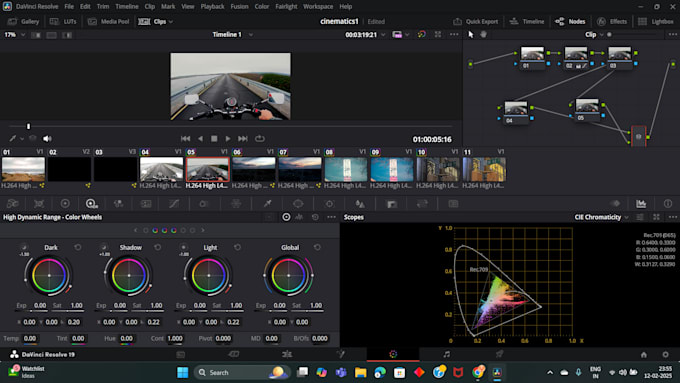This screenshot has width=680, height=383.
Task: Go to previous HDR zone bank
Action: click(x=135, y=230)
